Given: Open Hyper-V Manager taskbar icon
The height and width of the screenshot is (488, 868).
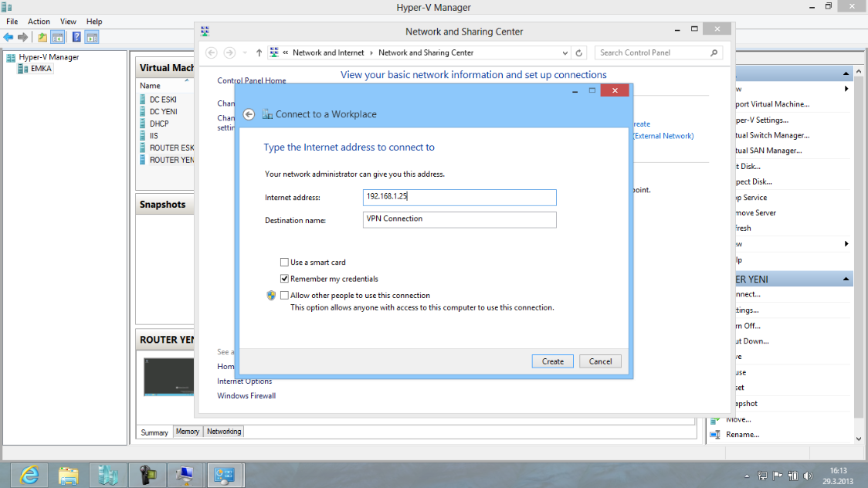Looking at the screenshot, I should click(108, 475).
